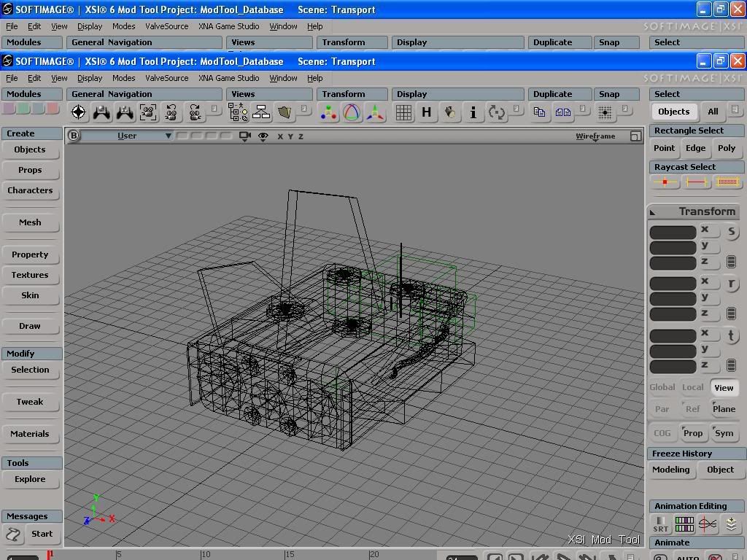This screenshot has height=560, width=747.
Task: Open the Display menu in front window
Action: click(x=90, y=78)
